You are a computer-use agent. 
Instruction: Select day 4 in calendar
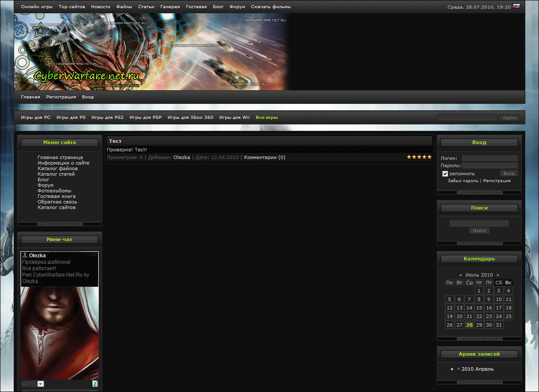coord(509,291)
